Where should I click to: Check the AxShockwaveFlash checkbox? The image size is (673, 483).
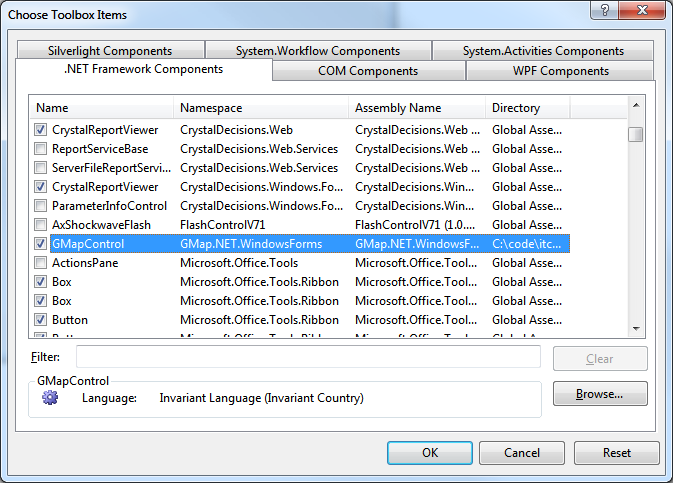tap(40, 225)
